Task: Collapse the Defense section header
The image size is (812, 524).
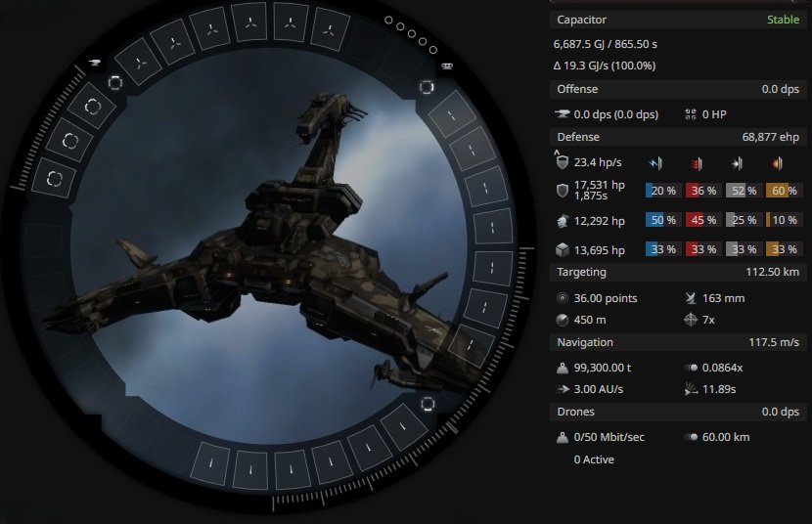Action: (678, 137)
